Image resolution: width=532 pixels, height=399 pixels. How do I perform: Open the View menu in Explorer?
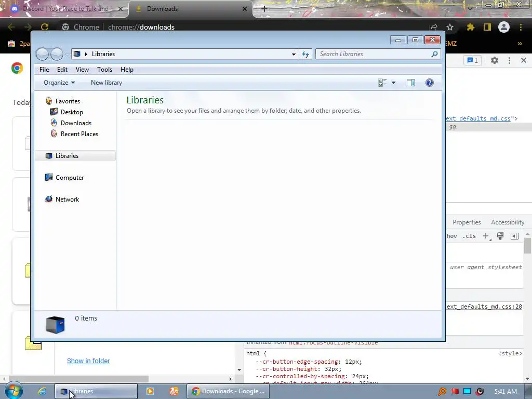click(x=82, y=70)
